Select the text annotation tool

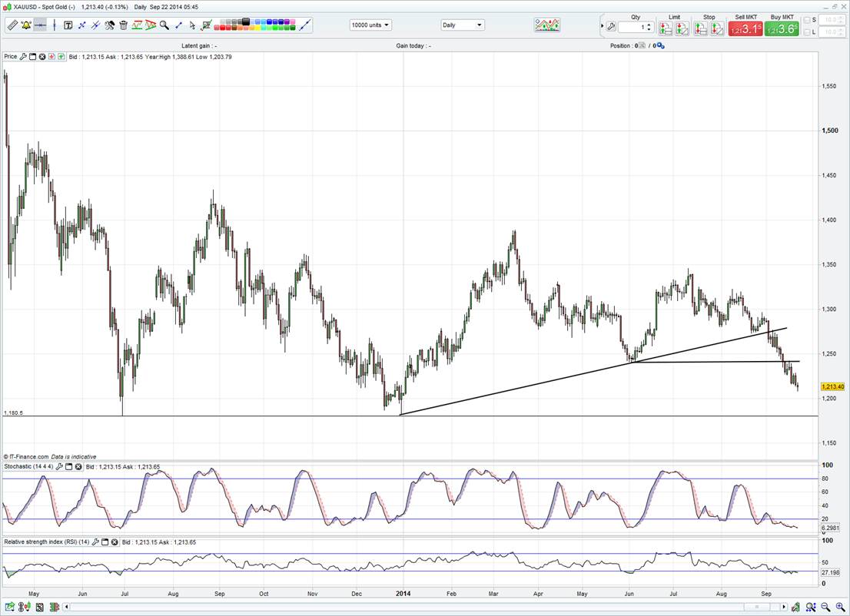pyautogui.click(x=68, y=25)
